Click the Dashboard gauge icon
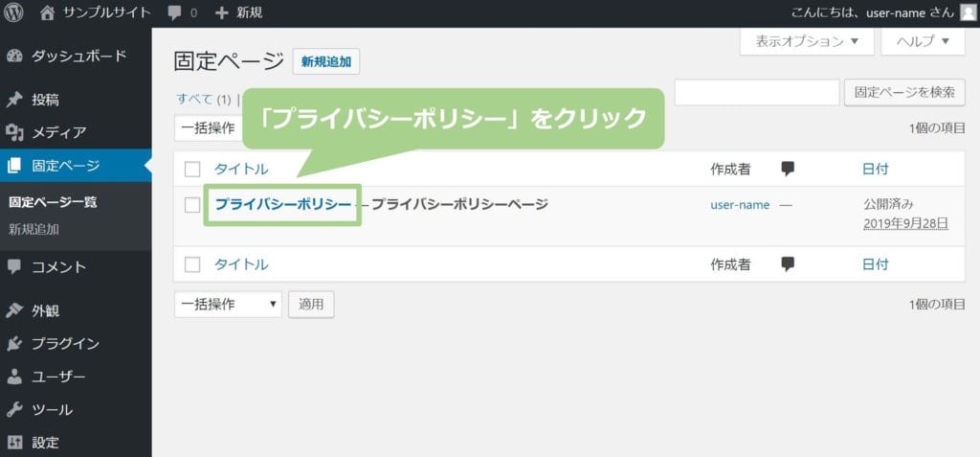This screenshot has width=980, height=457. (x=14, y=56)
